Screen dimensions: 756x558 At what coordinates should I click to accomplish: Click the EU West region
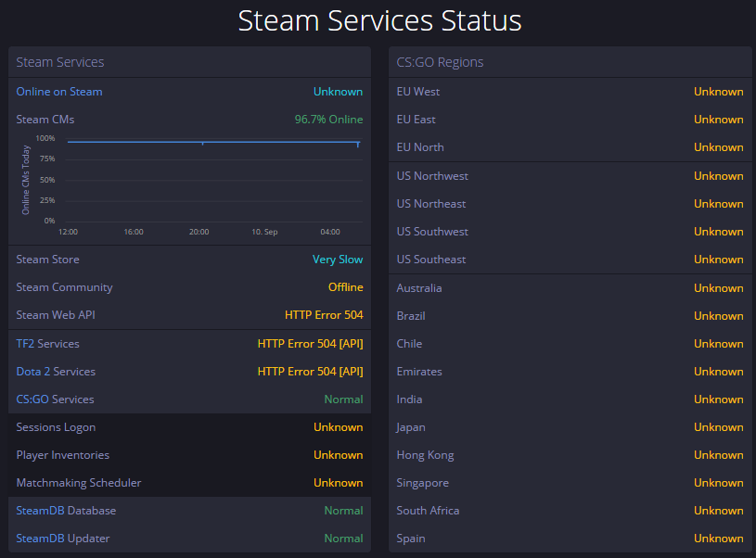click(x=418, y=92)
